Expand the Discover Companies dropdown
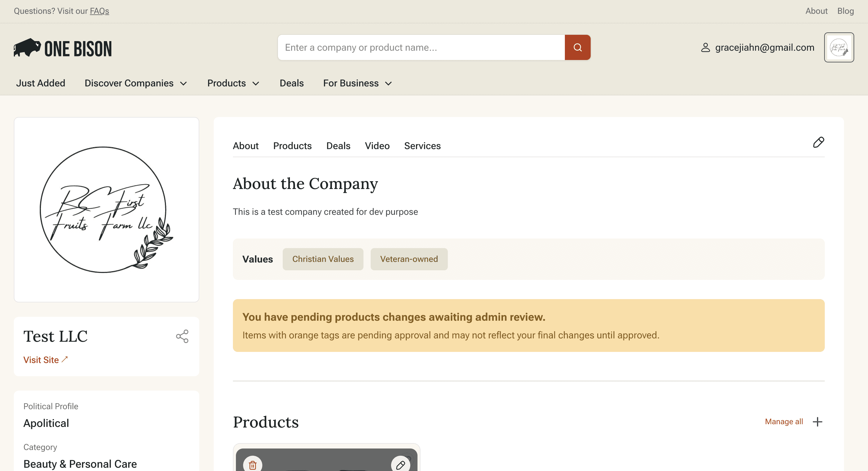This screenshot has height=471, width=868. click(x=136, y=83)
